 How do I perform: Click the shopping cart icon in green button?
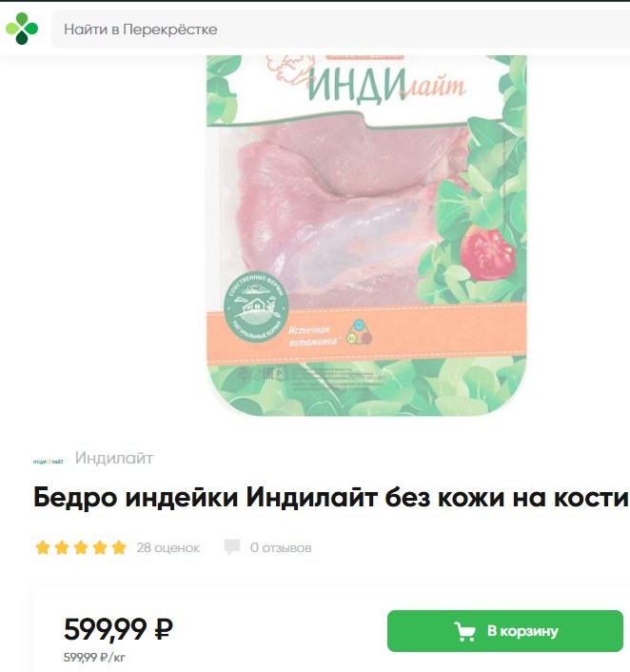[465, 631]
